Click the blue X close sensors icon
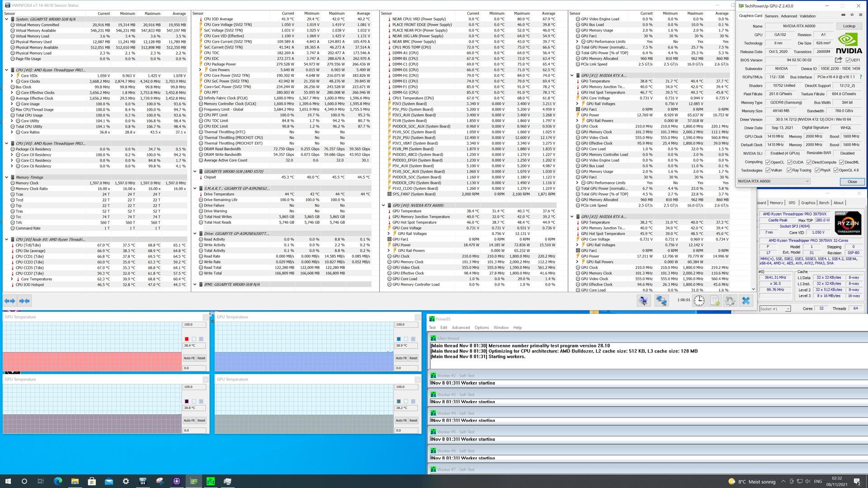 [746, 301]
